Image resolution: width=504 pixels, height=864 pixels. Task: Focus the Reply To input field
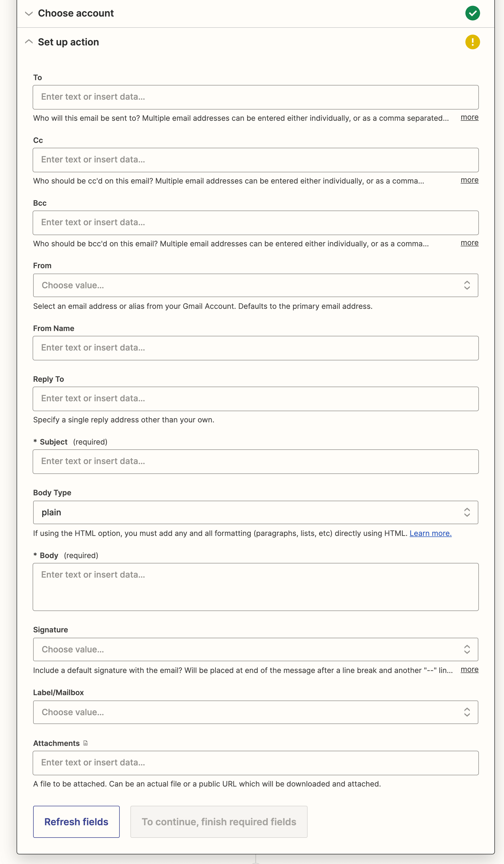pos(255,399)
